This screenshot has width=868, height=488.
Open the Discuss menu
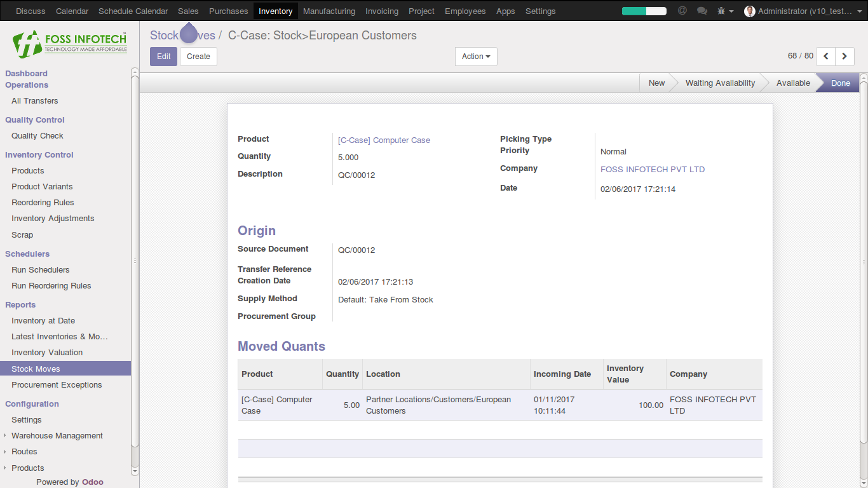(31, 11)
